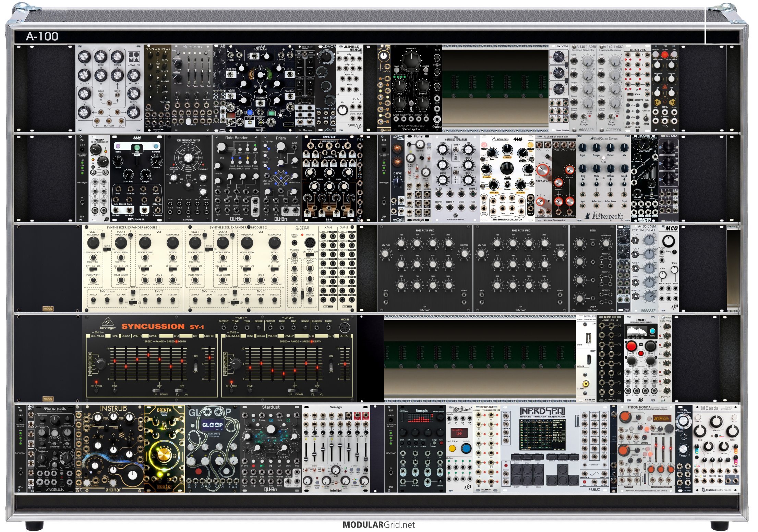Click the NerdSeq tracker screen
The image size is (758, 532).
point(543,435)
